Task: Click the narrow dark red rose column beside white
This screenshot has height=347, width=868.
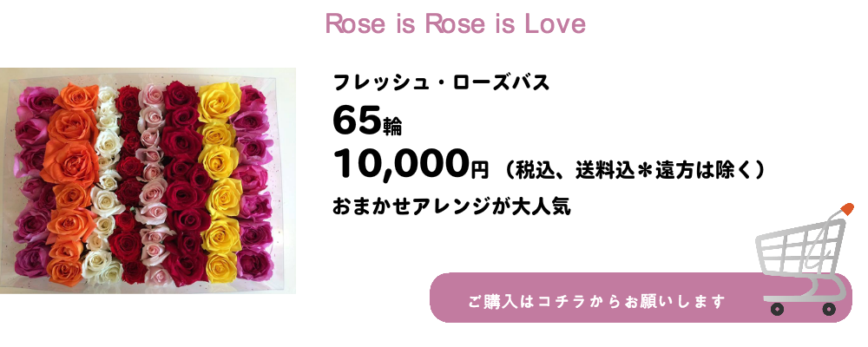Action: point(129,182)
